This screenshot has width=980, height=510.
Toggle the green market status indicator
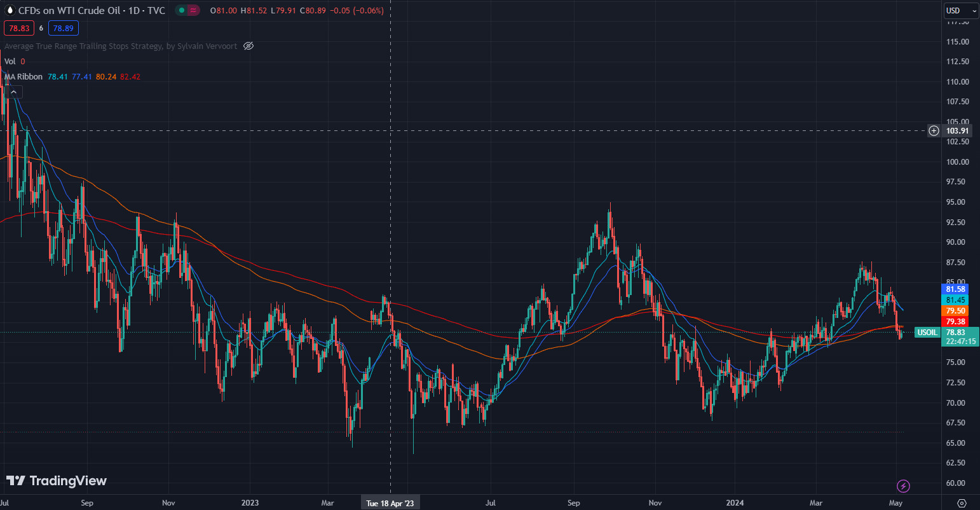(181, 11)
